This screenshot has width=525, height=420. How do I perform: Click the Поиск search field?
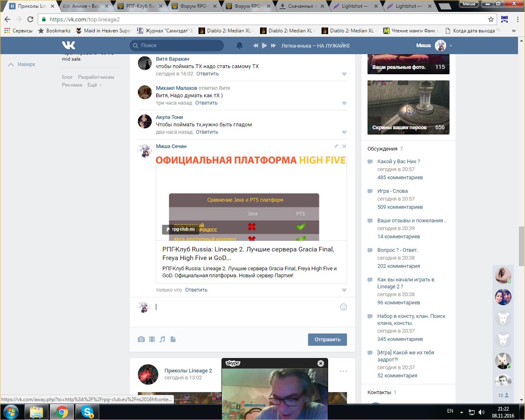(x=177, y=46)
